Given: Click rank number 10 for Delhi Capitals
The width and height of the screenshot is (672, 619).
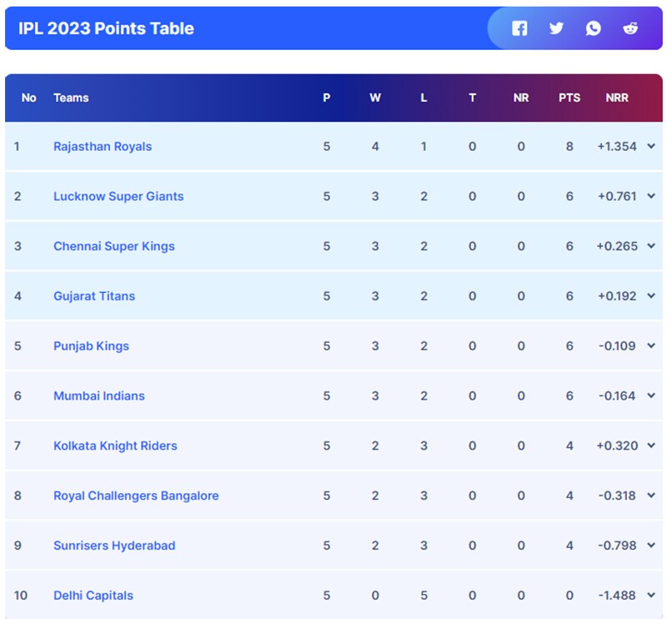Looking at the screenshot, I should click(21, 596).
